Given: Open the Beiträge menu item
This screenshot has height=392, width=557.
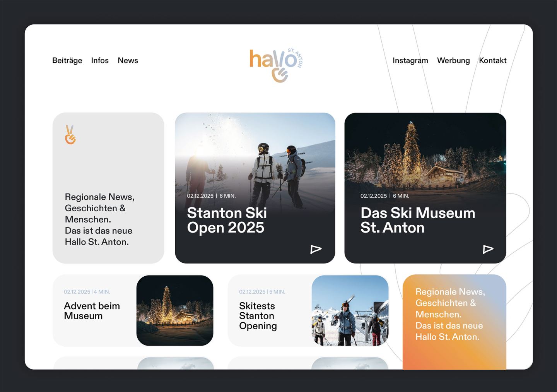Looking at the screenshot, I should 67,60.
